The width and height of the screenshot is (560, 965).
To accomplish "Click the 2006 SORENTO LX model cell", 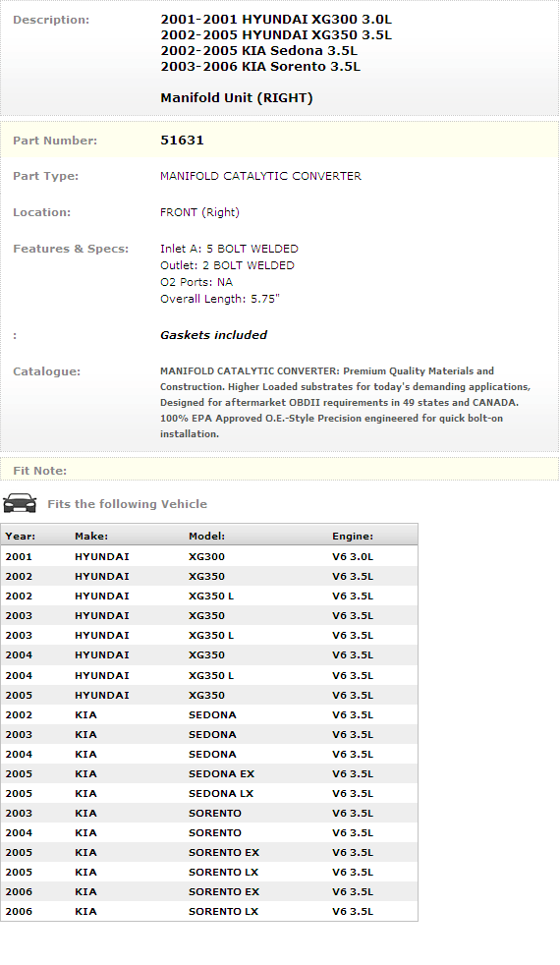I will pyautogui.click(x=223, y=912).
